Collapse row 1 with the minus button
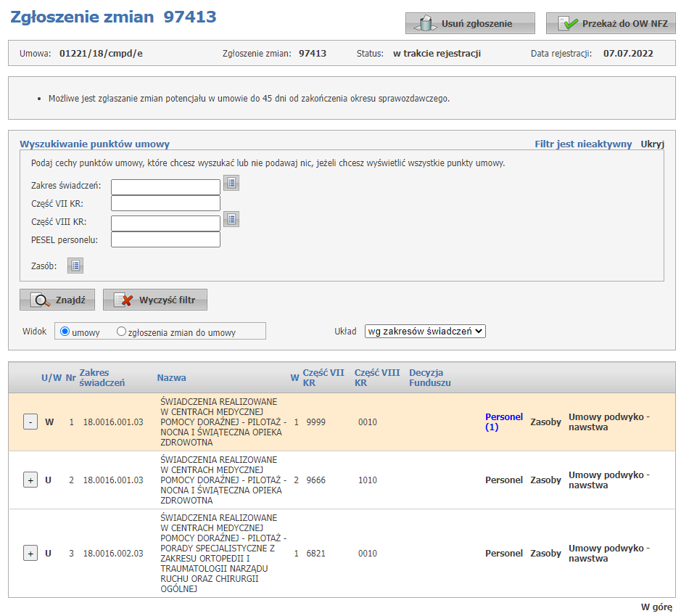Image resolution: width=681 pixels, height=616 pixels. [30, 422]
